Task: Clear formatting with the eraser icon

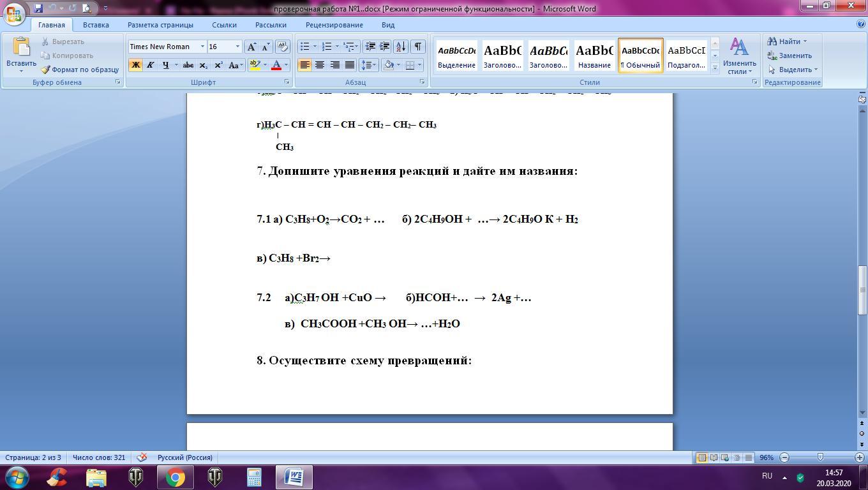Action: [x=283, y=47]
